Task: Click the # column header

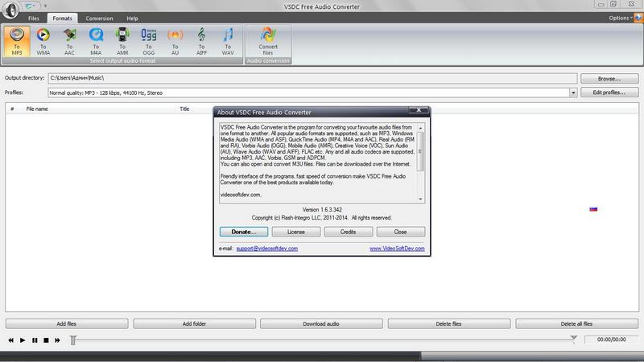Action: pyautogui.click(x=12, y=109)
